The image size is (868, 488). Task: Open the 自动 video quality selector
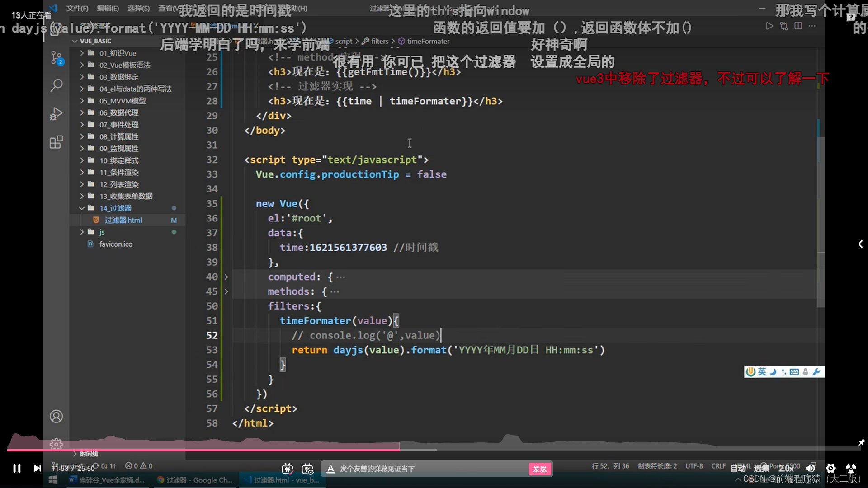coord(738,468)
